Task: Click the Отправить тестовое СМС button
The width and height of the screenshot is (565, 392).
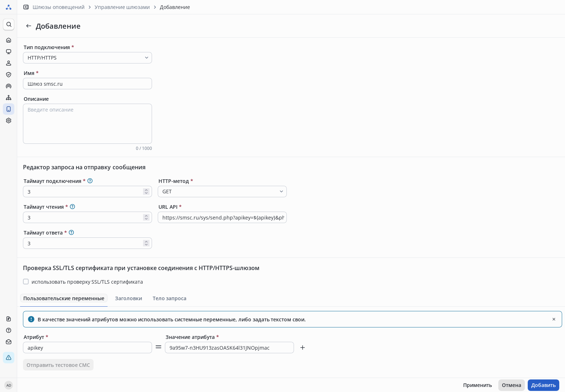Action: tap(58, 365)
